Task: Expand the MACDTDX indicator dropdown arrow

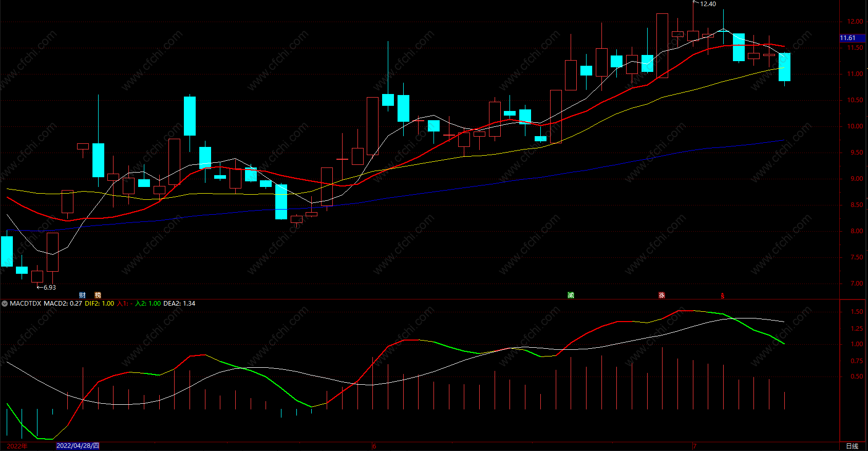Action: click(5, 304)
